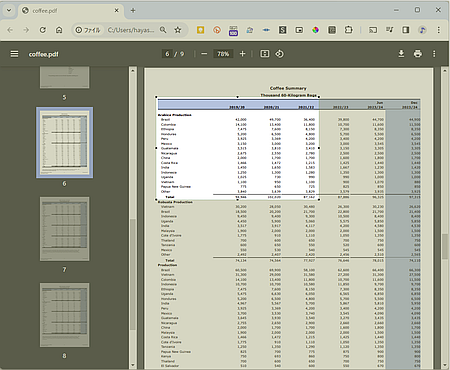Viewport: 450px width, 370px height.
Task: Open the Chrome three-dot menu
Action: [x=439, y=30]
